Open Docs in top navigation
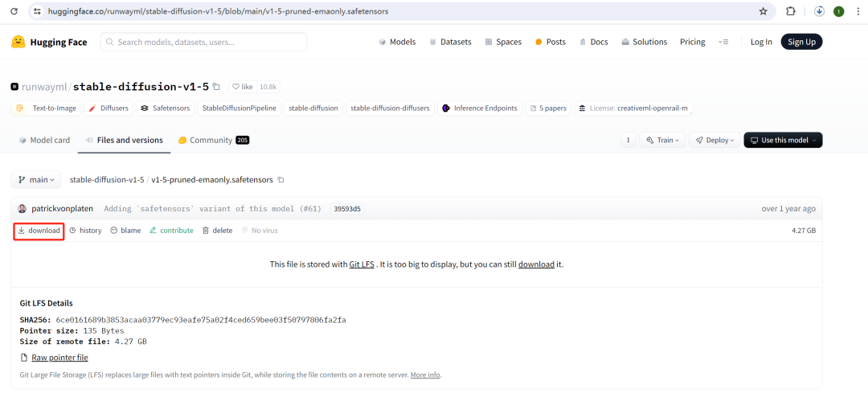Screen dimensions: 868x401 pos(593,42)
